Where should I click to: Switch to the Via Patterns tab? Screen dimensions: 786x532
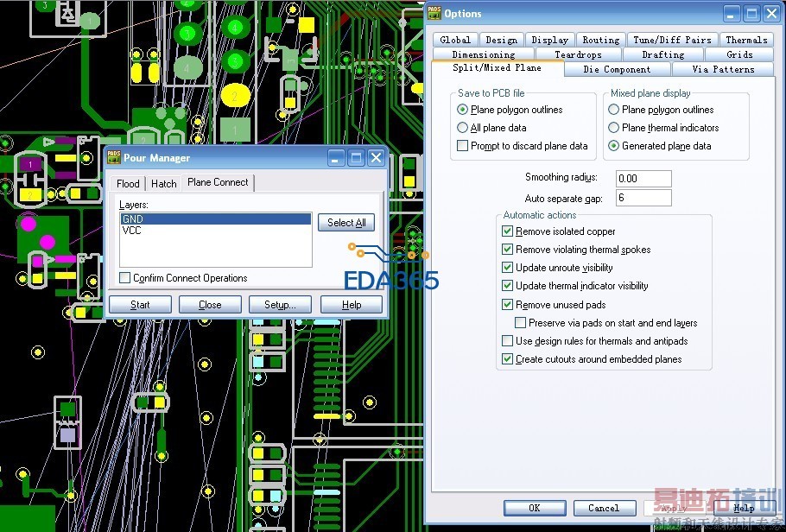[x=722, y=69]
